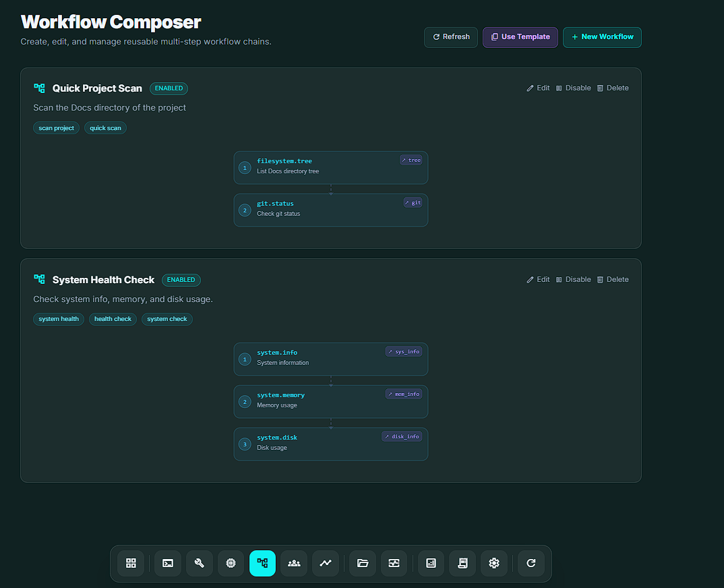Edit the System Health Check workflow
This screenshot has height=588, width=724.
pos(538,279)
